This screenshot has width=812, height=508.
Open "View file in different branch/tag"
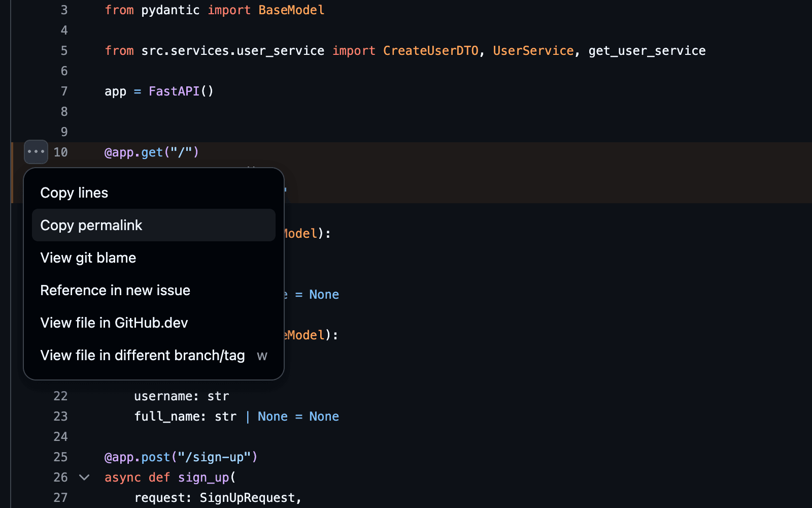point(143,355)
